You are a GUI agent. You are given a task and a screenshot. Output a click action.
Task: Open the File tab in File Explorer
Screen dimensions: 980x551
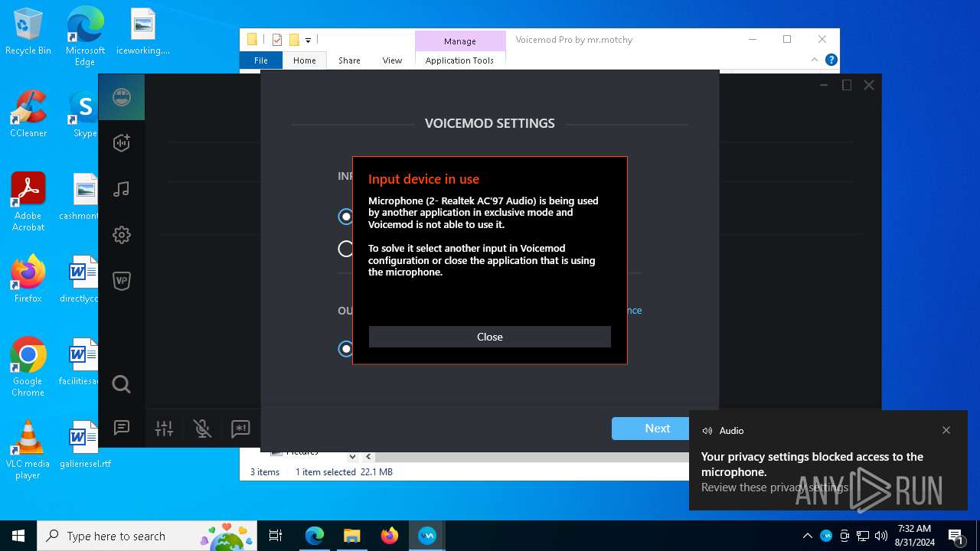pos(261,60)
